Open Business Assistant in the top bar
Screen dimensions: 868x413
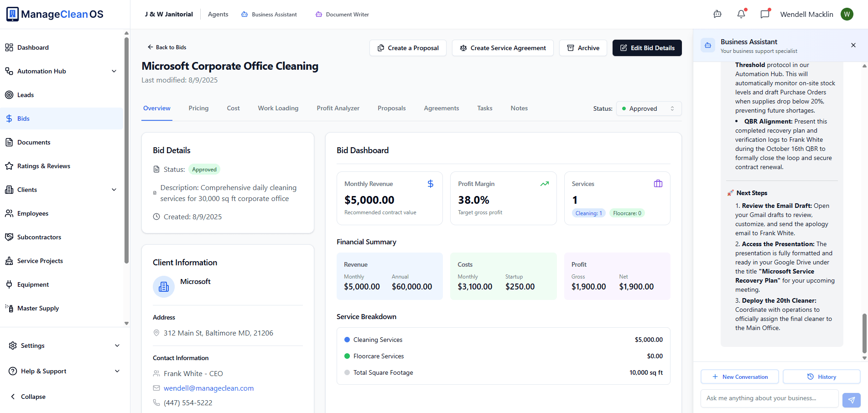click(269, 15)
